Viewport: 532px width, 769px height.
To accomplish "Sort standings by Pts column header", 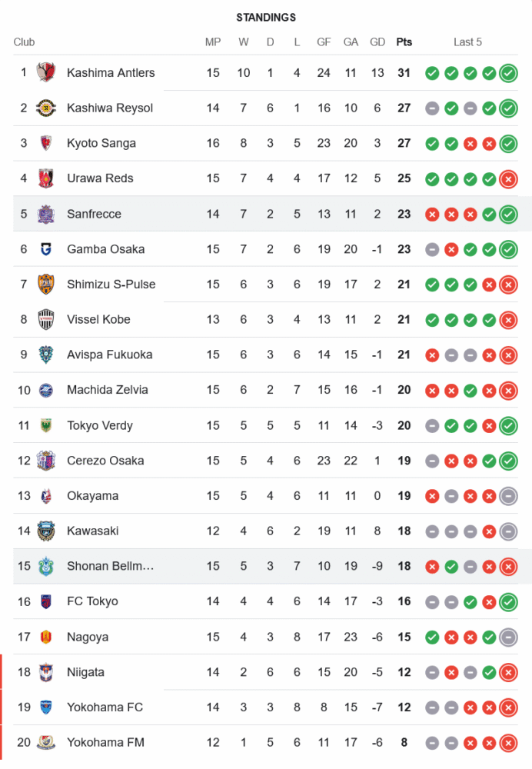I will tap(404, 42).
